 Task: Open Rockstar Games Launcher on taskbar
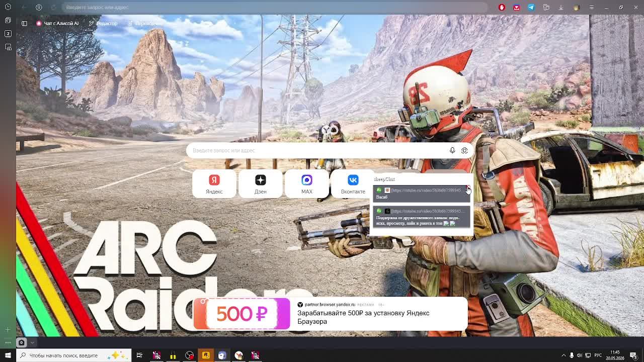206,355
